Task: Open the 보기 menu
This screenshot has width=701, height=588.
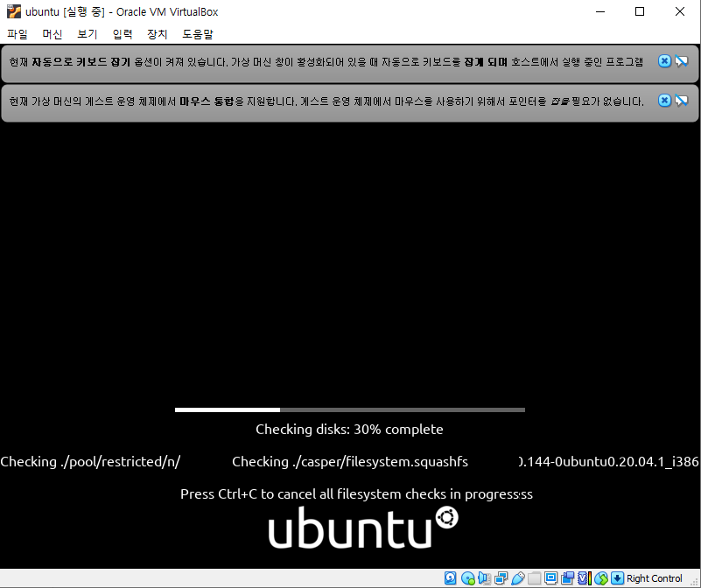Action: click(88, 34)
